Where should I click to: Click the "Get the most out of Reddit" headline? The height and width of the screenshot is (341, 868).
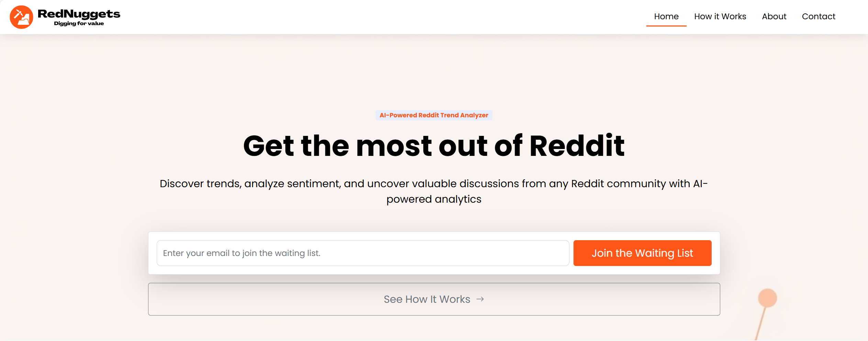coord(434,146)
